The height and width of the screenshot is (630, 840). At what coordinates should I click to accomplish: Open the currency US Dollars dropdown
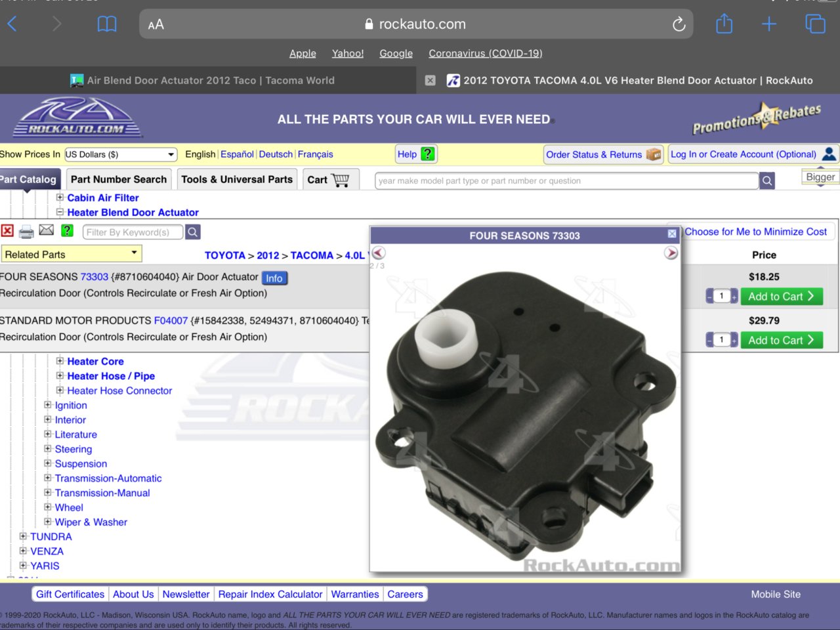tap(121, 154)
